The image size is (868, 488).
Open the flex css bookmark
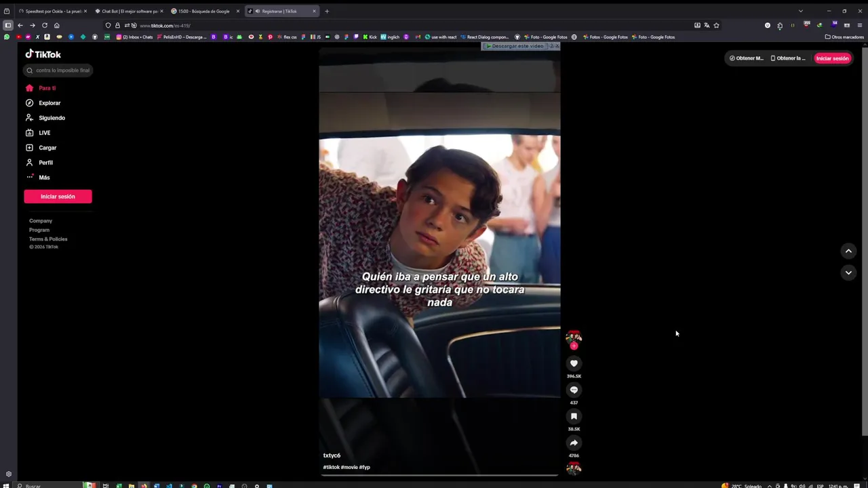[x=288, y=37]
